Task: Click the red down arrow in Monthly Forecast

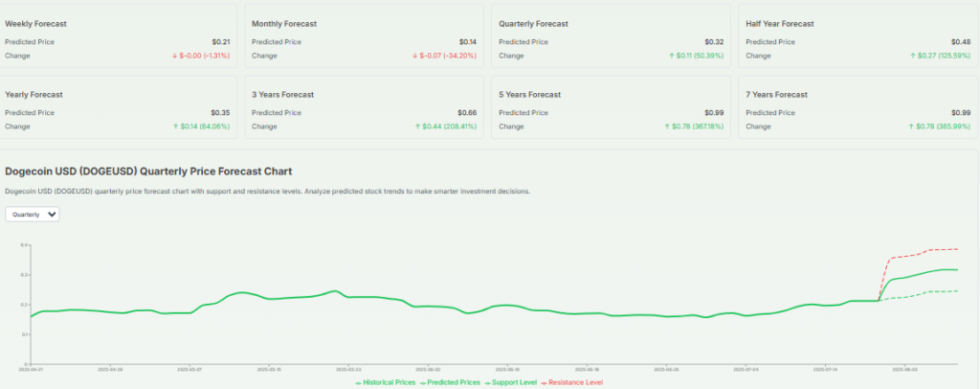Action: point(415,56)
